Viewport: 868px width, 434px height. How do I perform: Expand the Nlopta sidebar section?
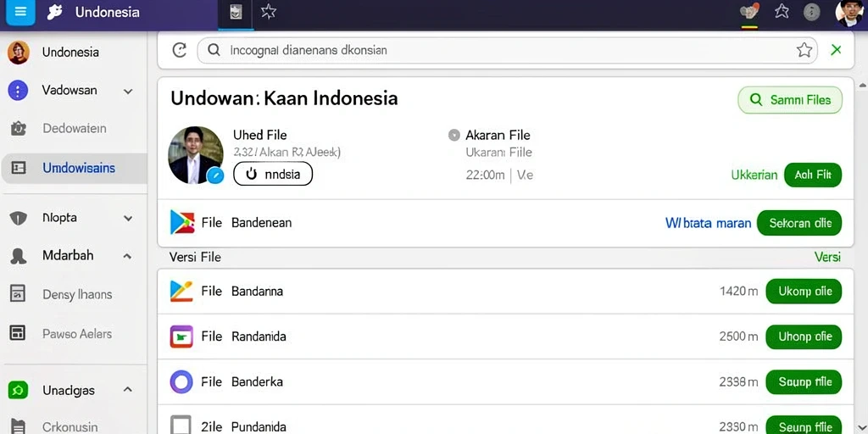coord(128,218)
